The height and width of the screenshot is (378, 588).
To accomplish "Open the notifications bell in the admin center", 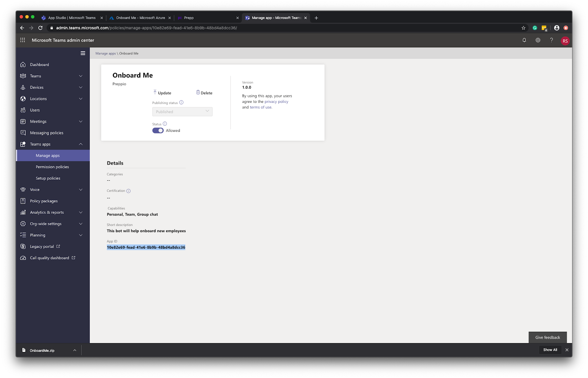I will [x=524, y=40].
